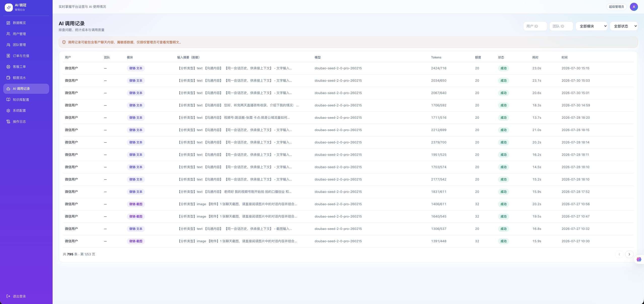This screenshot has height=304, width=644.
Task: Select the active AI 调用记录 menu item
Action: [x=26, y=89]
